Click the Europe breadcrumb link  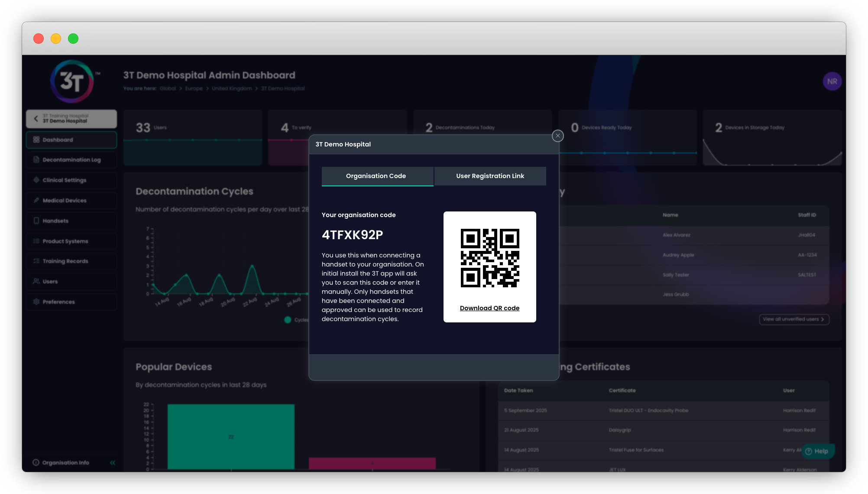(x=194, y=88)
